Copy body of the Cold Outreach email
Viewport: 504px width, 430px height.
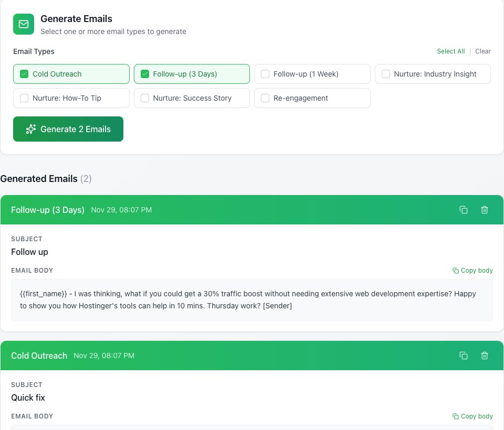click(x=472, y=416)
